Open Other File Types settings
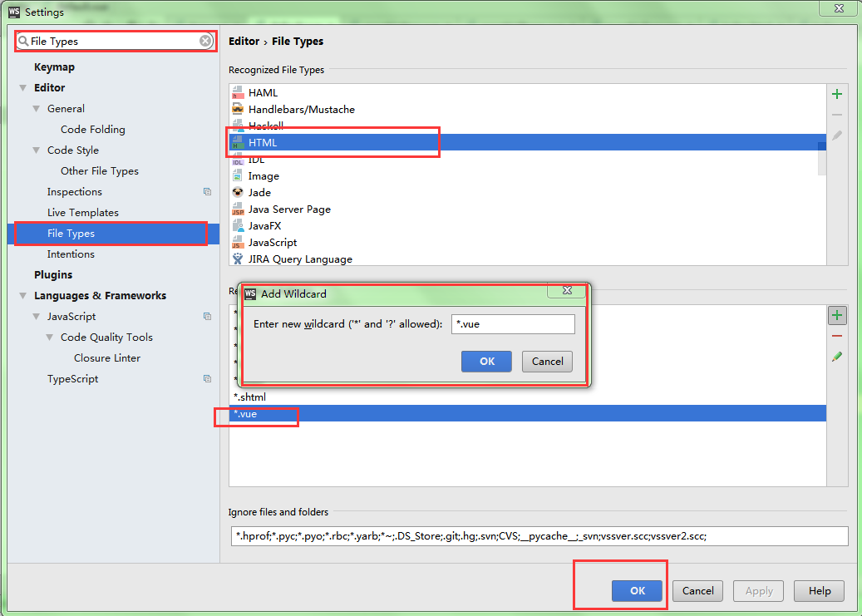The image size is (862, 616). pos(100,171)
